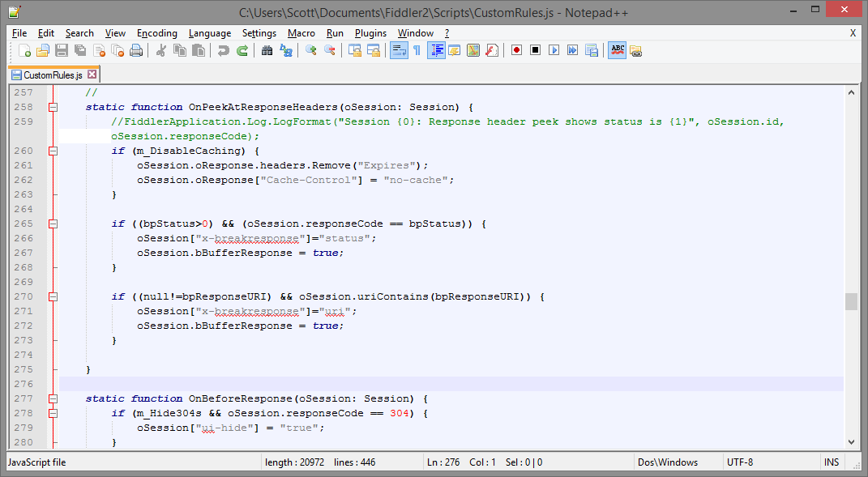
Task: Open the Edit menu
Action: pos(46,33)
